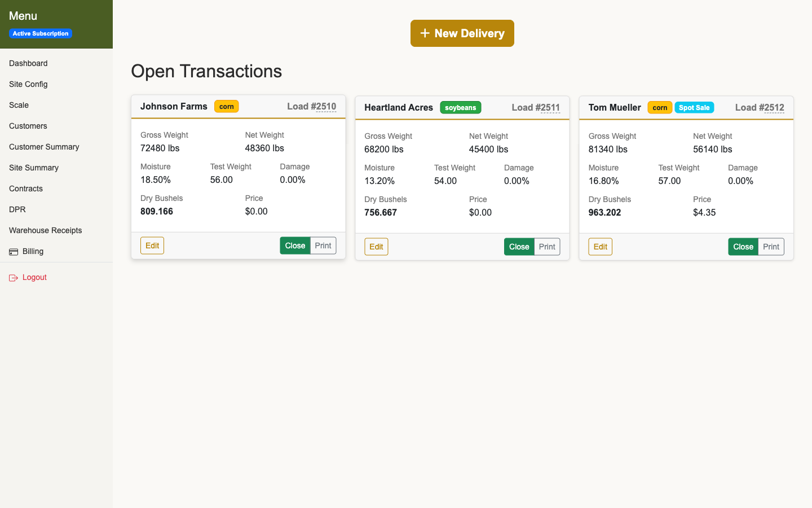Close the Heartland Acres transaction
This screenshot has height=508, width=812.
519,246
